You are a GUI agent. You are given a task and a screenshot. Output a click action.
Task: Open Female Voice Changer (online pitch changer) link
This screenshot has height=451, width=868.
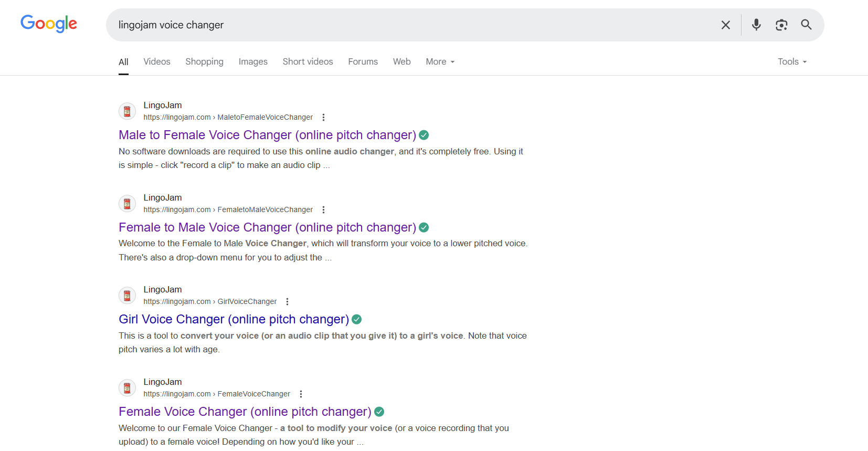click(x=245, y=412)
